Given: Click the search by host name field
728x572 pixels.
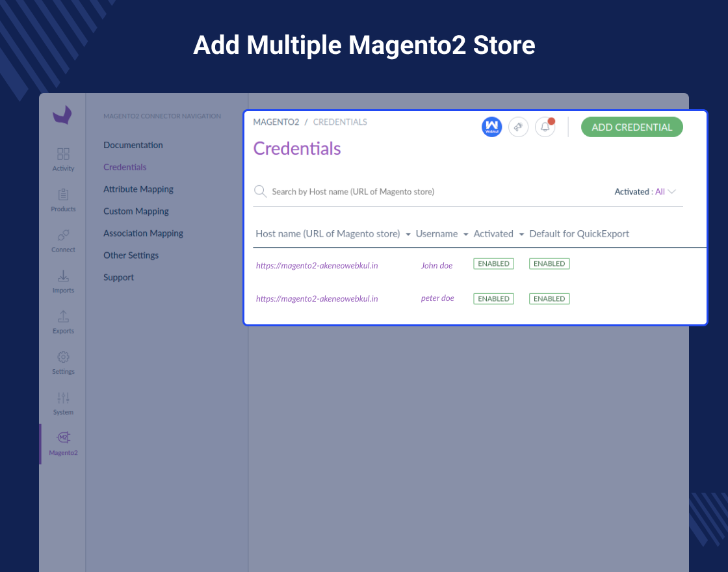Looking at the screenshot, I should pos(353,192).
